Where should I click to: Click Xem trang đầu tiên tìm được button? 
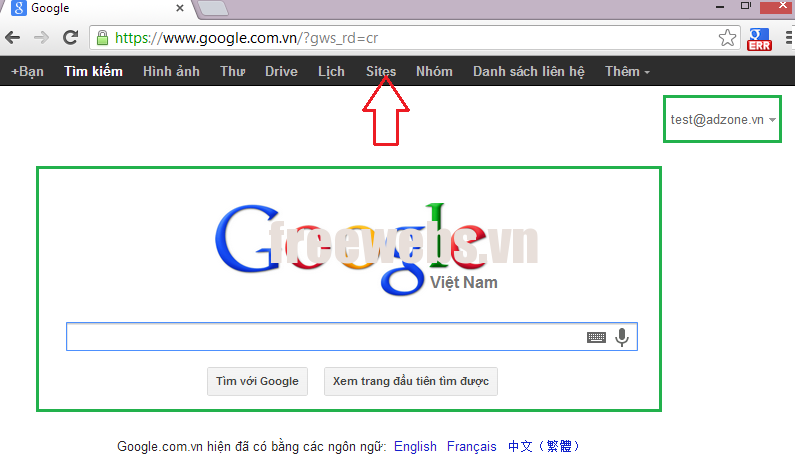[411, 381]
